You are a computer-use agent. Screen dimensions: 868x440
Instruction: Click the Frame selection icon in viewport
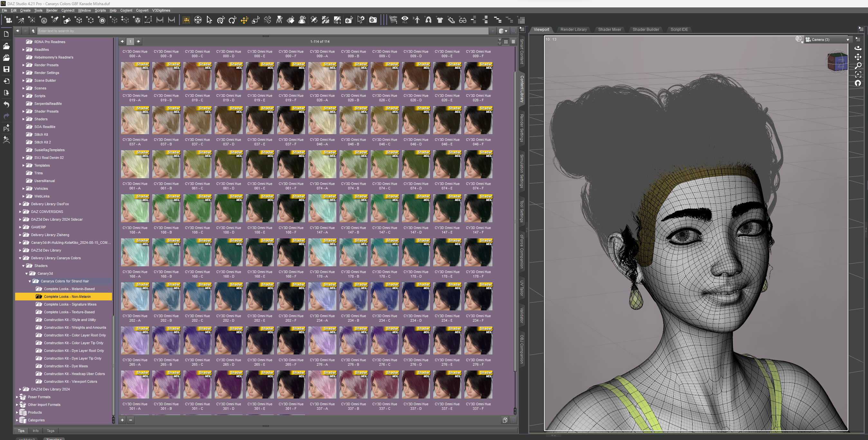[858, 74]
